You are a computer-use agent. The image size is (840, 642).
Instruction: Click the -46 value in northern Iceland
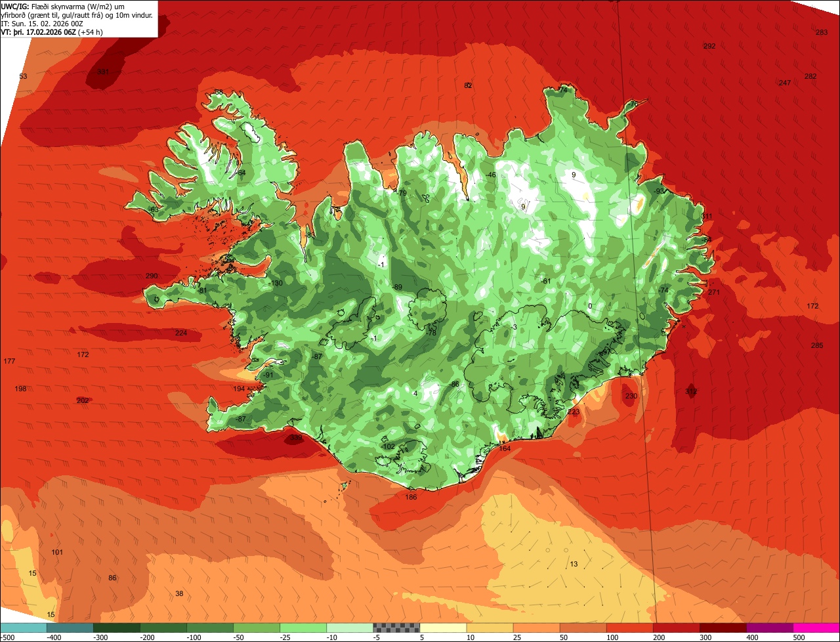[x=491, y=175]
